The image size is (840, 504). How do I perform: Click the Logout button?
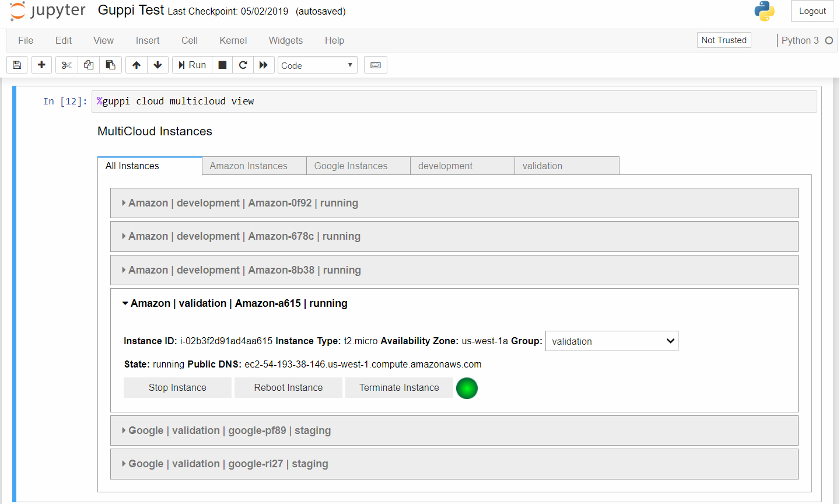812,11
